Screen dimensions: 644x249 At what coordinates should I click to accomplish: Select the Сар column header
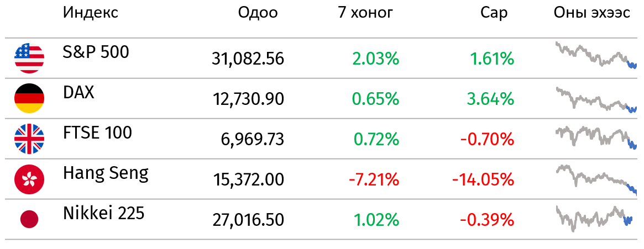[494, 13]
